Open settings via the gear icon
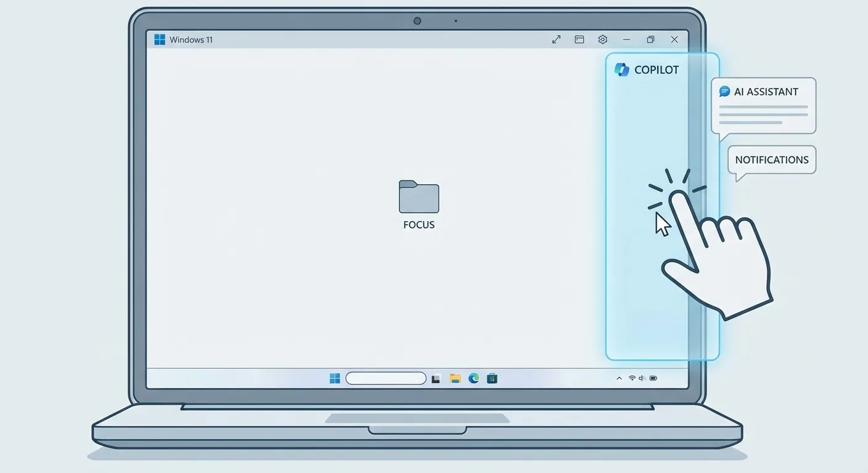The width and height of the screenshot is (868, 473). (x=603, y=39)
